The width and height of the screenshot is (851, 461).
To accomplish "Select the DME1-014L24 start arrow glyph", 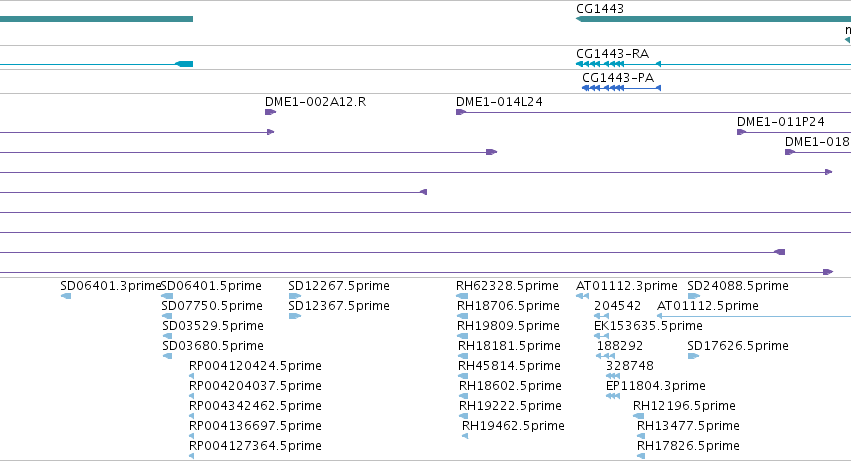I will 461,112.
